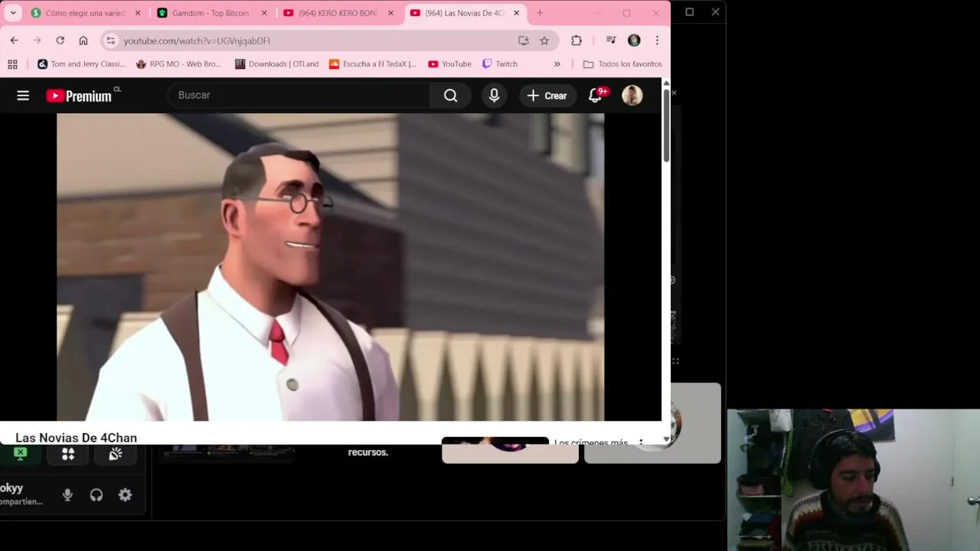This screenshot has width=980, height=551.
Task: Install the YouTube app from address bar icon
Action: point(524,41)
